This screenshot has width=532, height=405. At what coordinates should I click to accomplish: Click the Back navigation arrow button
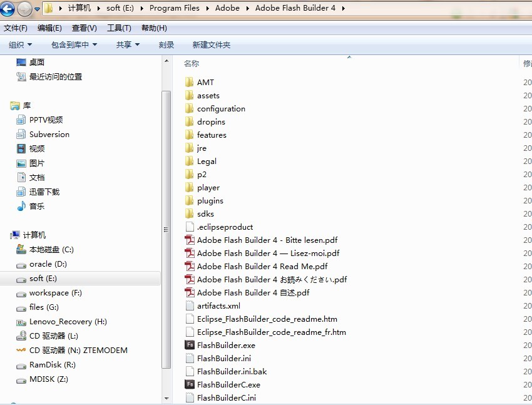pyautogui.click(x=7, y=9)
